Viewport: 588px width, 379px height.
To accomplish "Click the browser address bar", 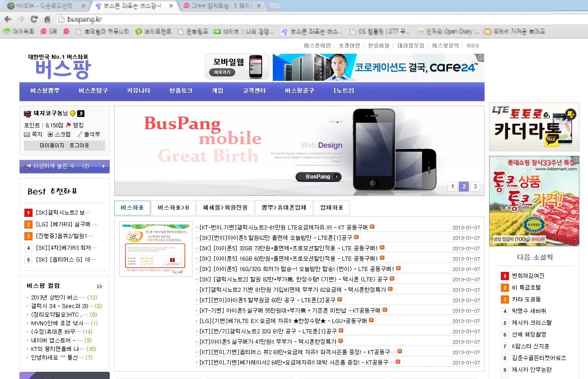I will point(271,19).
